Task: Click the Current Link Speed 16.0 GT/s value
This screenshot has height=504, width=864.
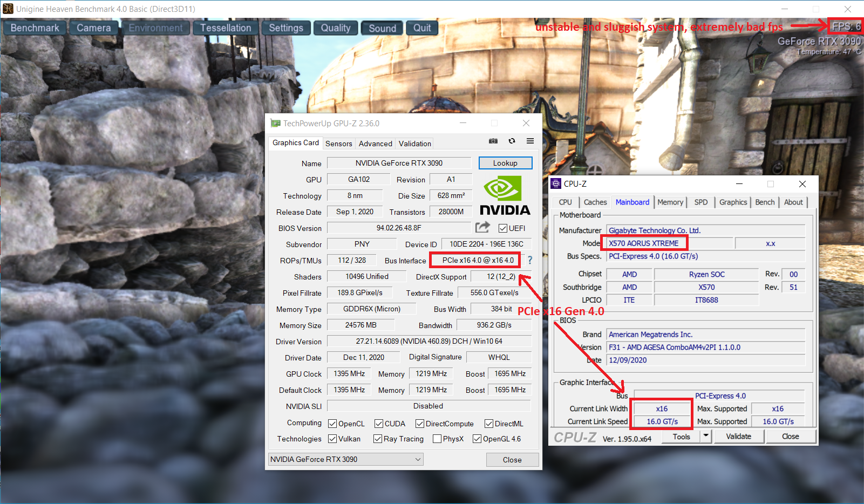Action: coord(662,421)
